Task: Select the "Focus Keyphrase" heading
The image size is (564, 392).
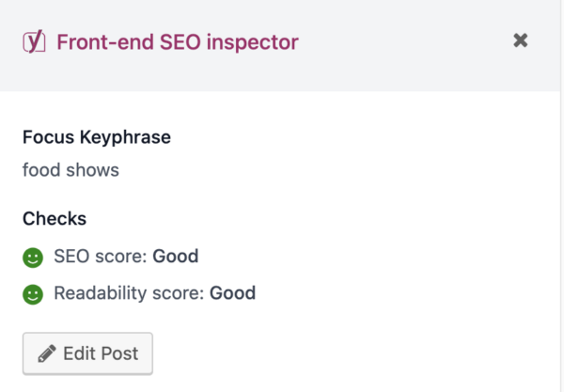Action: (97, 137)
